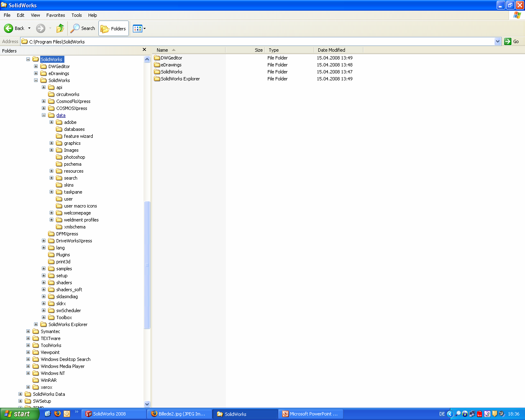Click the DFMXpress folder icon
The image size is (525, 420).
[51, 234]
